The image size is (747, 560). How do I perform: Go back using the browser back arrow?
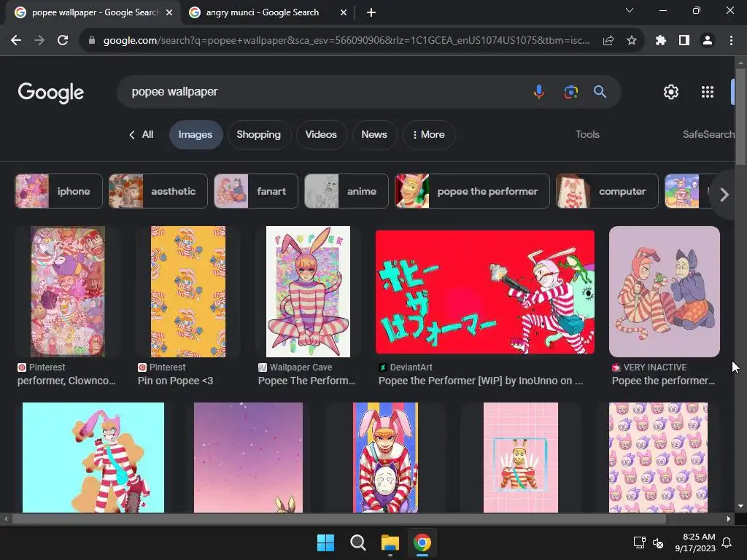coord(16,41)
